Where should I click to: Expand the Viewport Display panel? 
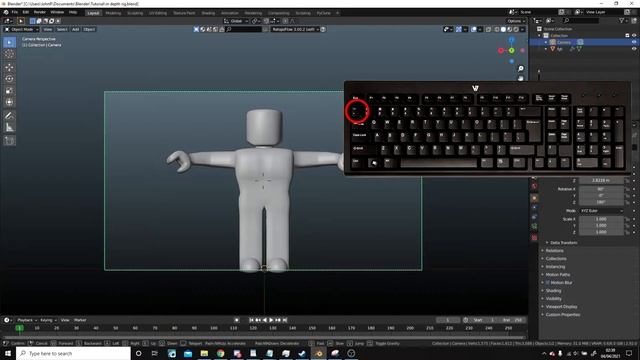[x=561, y=307]
